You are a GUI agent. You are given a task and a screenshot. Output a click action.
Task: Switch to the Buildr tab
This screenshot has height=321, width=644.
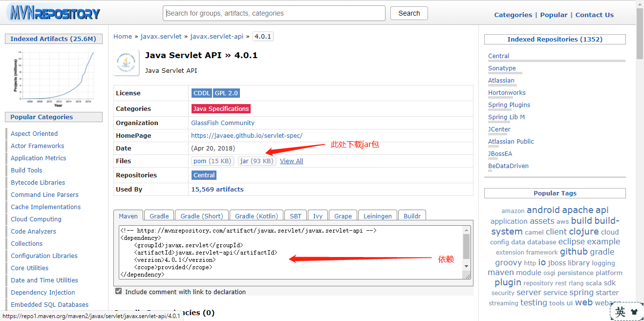pyautogui.click(x=412, y=215)
